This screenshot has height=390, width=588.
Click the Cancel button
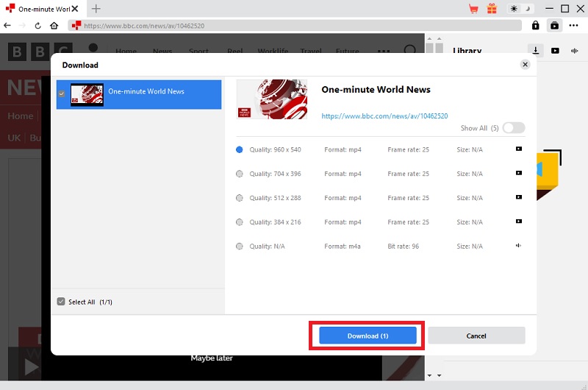(x=476, y=336)
